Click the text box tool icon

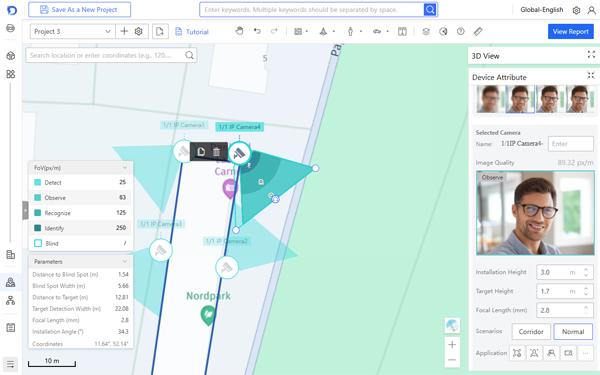(x=402, y=31)
